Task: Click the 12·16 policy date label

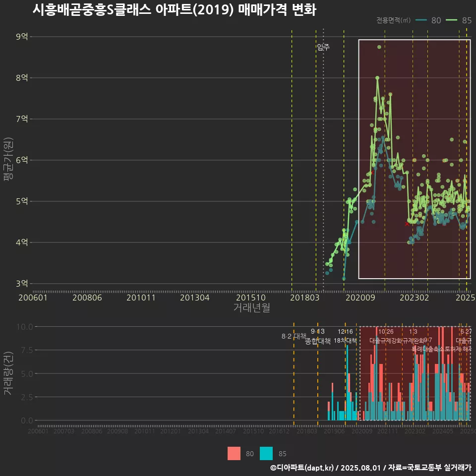Action: click(345, 332)
